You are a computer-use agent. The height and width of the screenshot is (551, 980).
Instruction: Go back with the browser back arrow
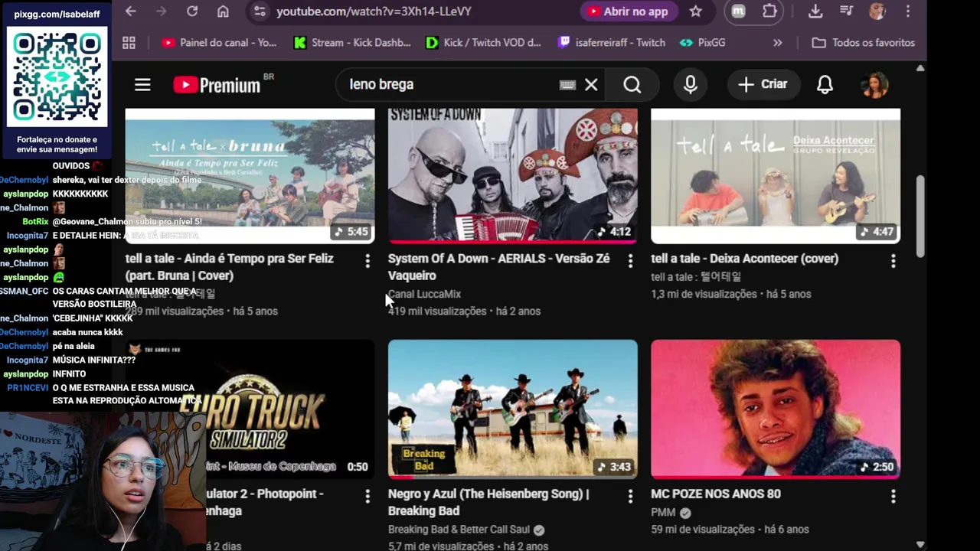click(131, 11)
